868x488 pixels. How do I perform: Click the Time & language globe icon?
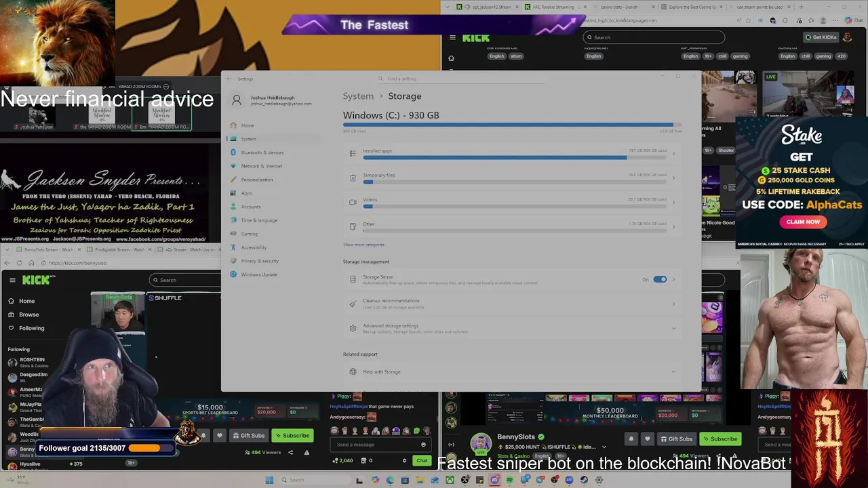[233, 220]
